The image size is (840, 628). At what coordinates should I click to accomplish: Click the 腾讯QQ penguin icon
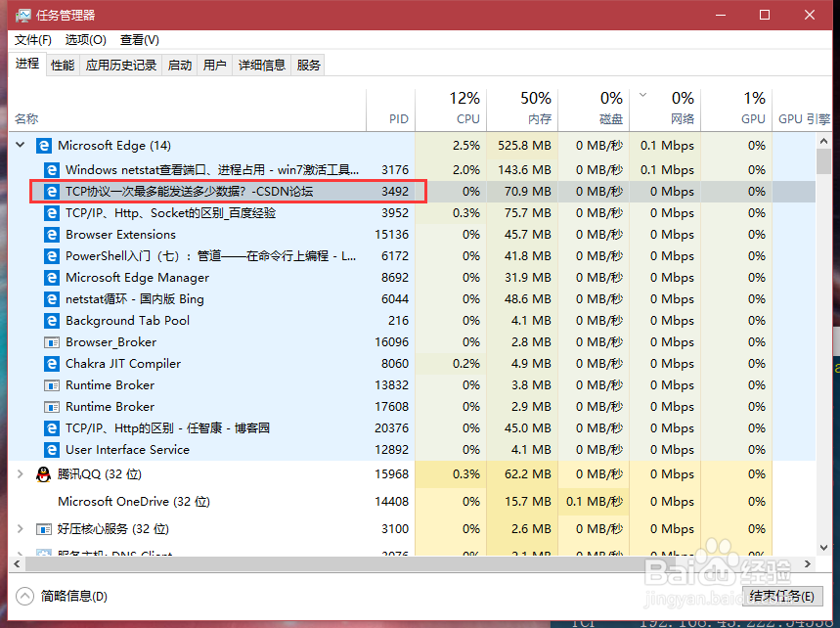[x=43, y=474]
